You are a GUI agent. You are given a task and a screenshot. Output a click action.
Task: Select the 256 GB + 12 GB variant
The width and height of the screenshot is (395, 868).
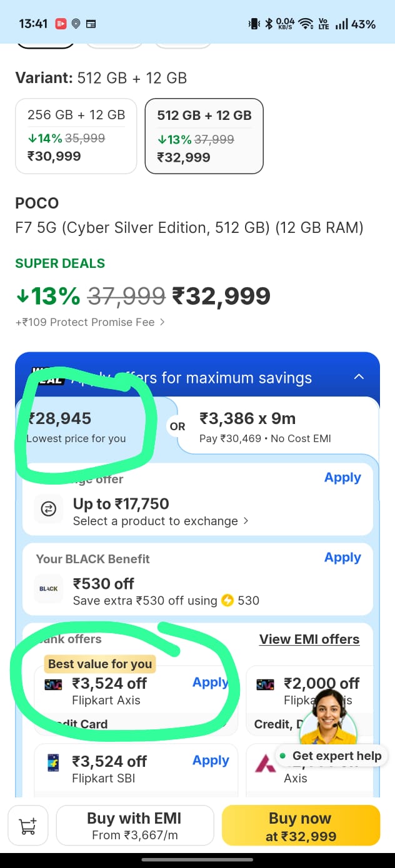pos(76,136)
